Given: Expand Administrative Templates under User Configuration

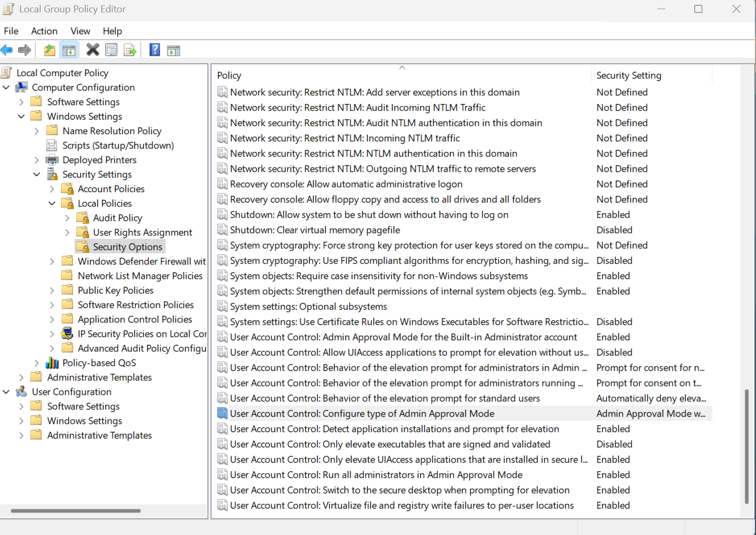Looking at the screenshot, I should [x=21, y=435].
